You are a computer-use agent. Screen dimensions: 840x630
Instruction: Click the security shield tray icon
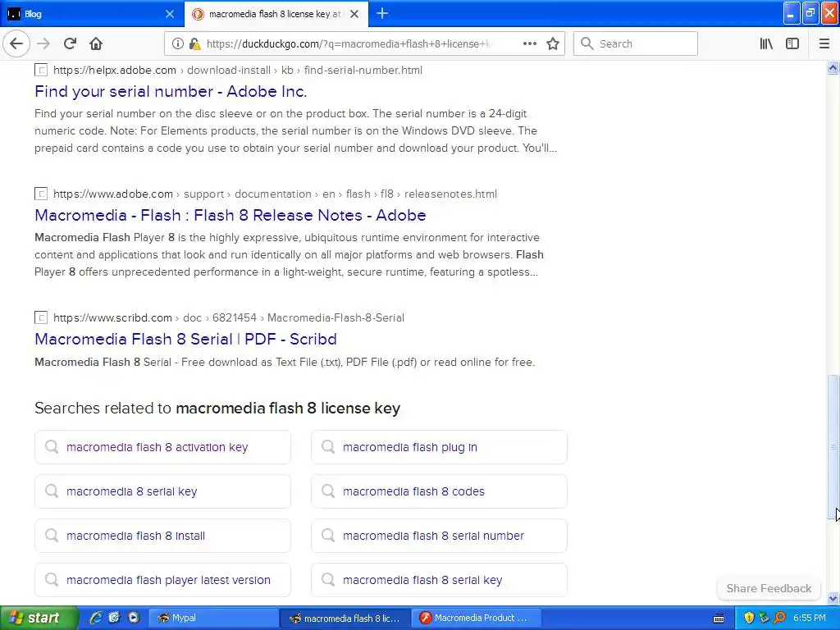(x=749, y=618)
